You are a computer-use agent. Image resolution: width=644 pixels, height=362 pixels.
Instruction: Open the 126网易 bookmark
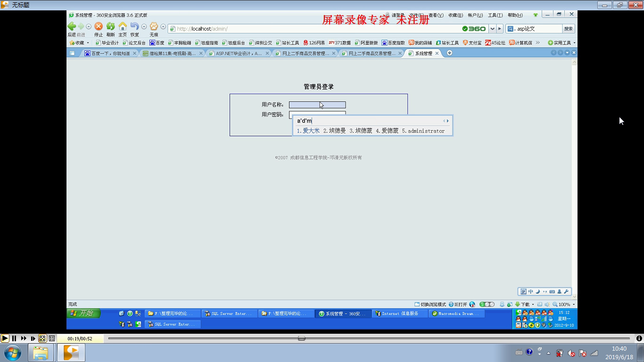click(314, 43)
